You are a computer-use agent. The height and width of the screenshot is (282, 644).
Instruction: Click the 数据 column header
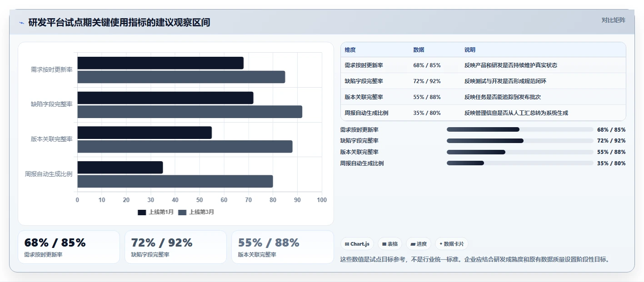(419, 50)
